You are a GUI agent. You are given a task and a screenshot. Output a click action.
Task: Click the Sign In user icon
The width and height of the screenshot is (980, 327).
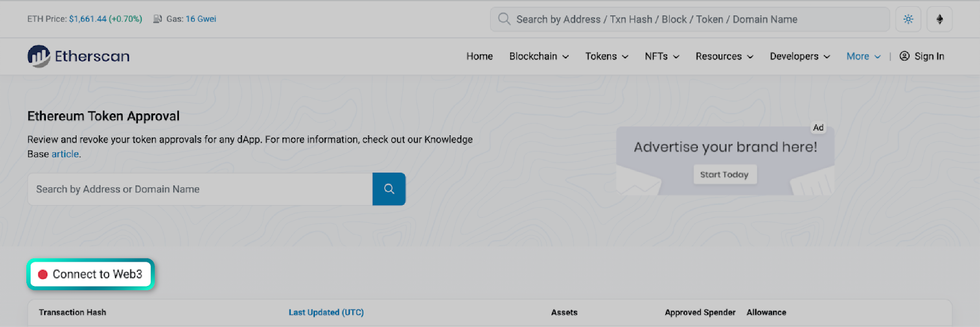[x=904, y=56]
